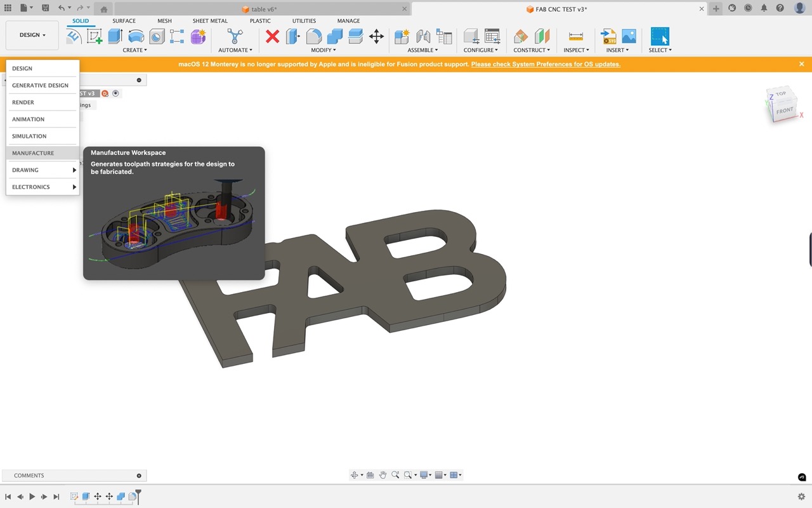Dismiss the orange macOS warning banner

click(801, 64)
